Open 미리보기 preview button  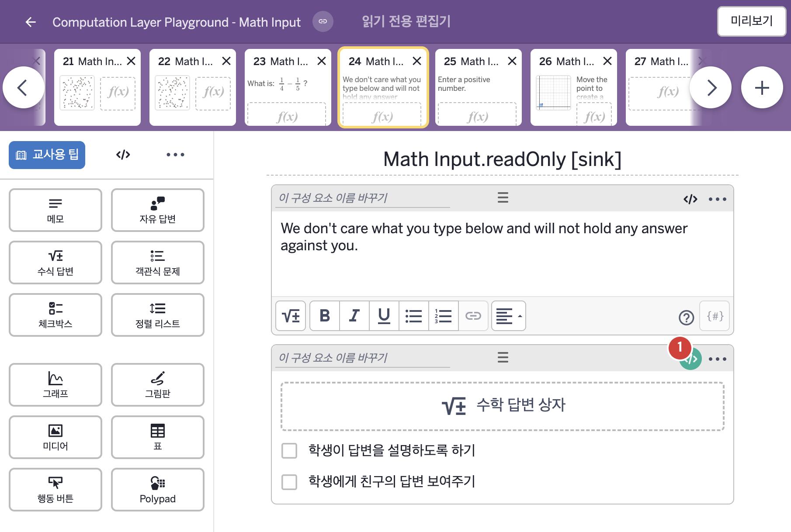click(752, 21)
